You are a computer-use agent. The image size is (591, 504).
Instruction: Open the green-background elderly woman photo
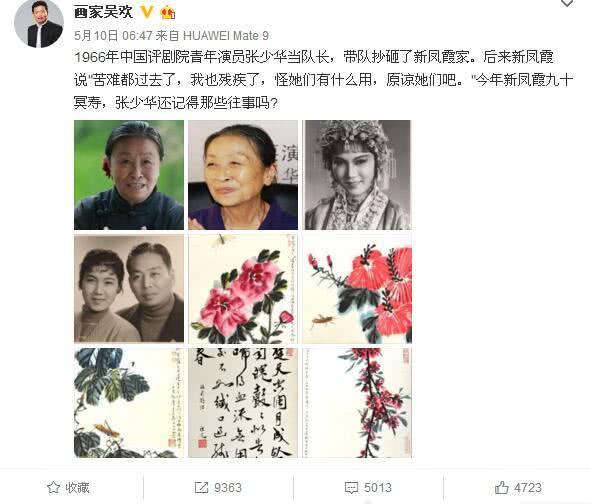(x=129, y=175)
